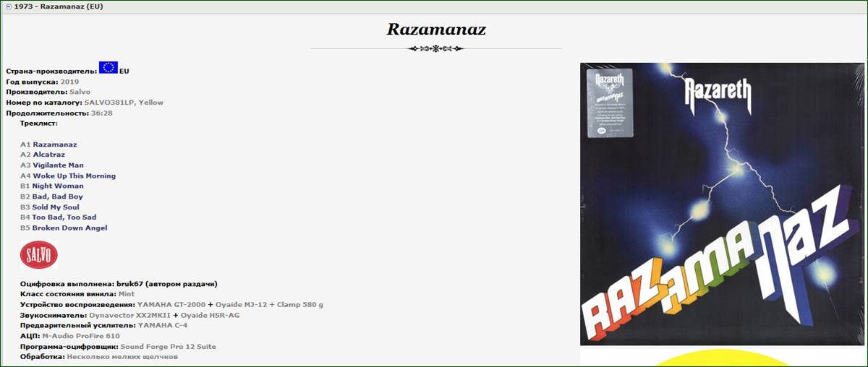Click the manufacturer value Salvo
Image resolution: width=868 pixels, height=367 pixels.
80,92
